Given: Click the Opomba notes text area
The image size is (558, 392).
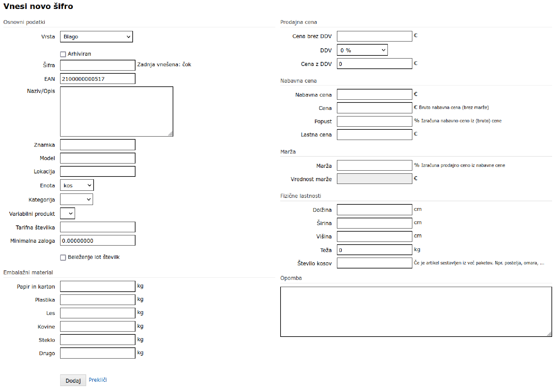Looking at the screenshot, I should point(416,311).
